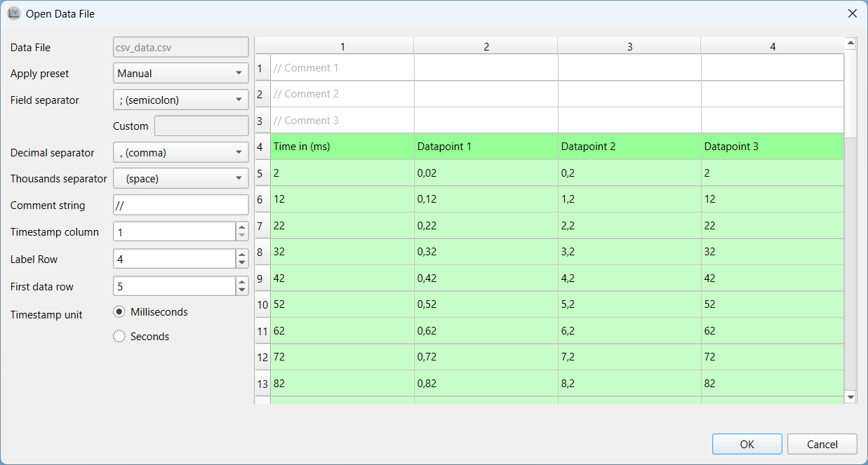Click the cell containing 0,62
868x465 pixels.
click(x=486, y=331)
